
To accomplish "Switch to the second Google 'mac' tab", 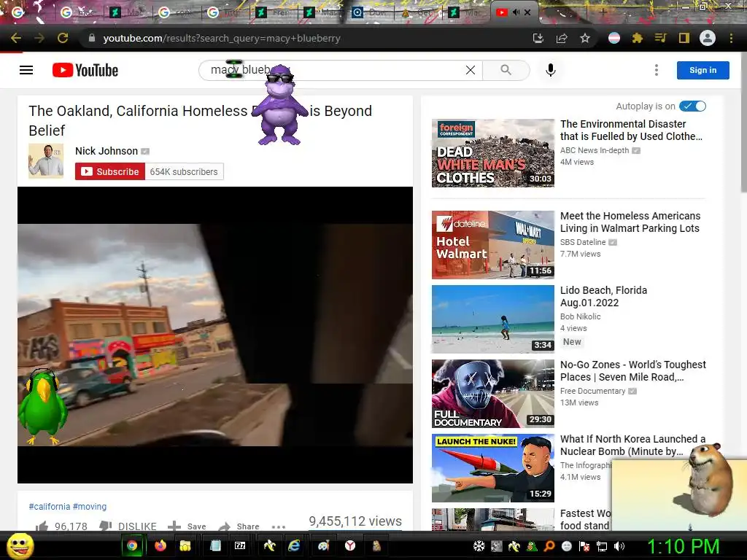I will coord(79,12).
